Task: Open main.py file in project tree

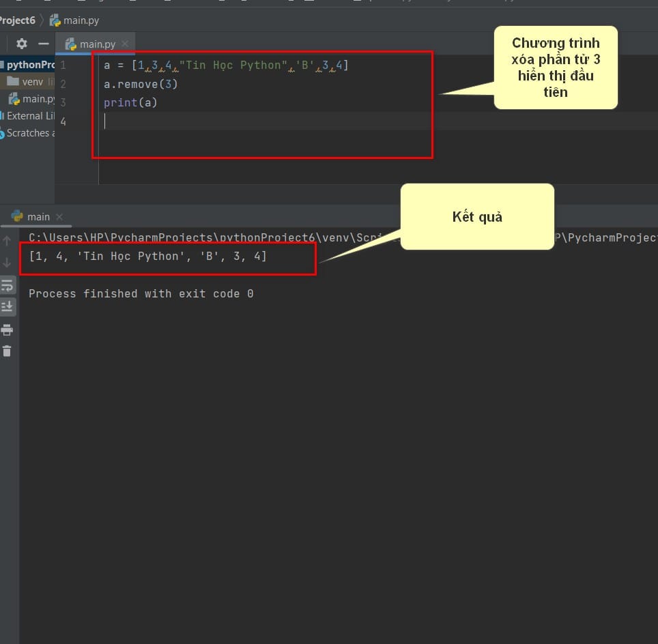Action: (31, 99)
